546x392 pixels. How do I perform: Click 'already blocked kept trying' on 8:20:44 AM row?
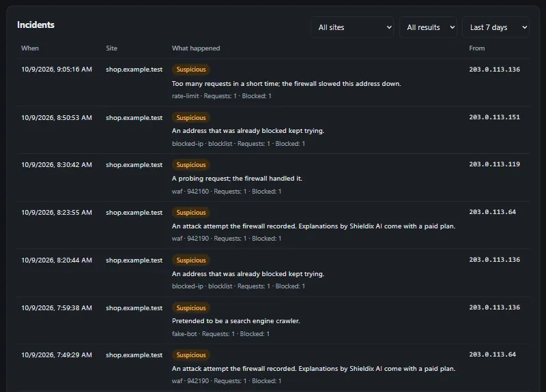pyautogui.click(x=248, y=274)
